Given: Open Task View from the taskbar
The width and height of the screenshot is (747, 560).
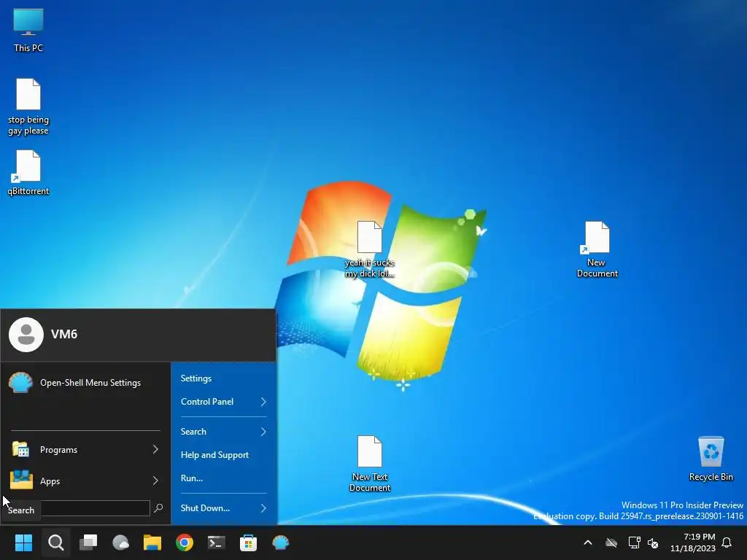Looking at the screenshot, I should pyautogui.click(x=88, y=542).
